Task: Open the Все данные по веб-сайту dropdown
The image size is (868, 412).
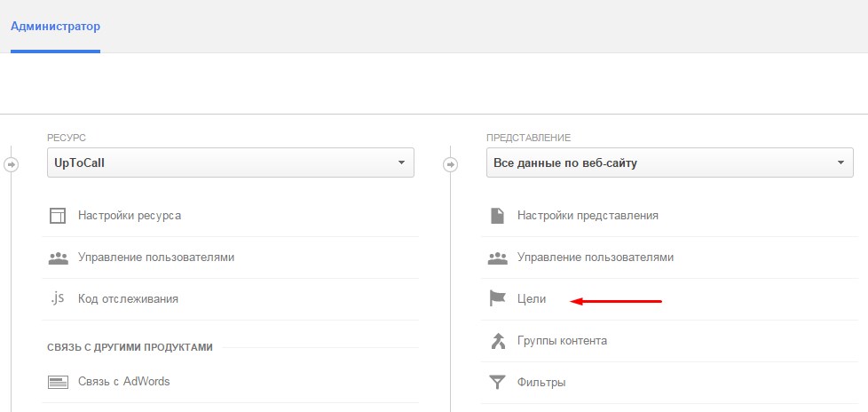Action: coord(670,162)
